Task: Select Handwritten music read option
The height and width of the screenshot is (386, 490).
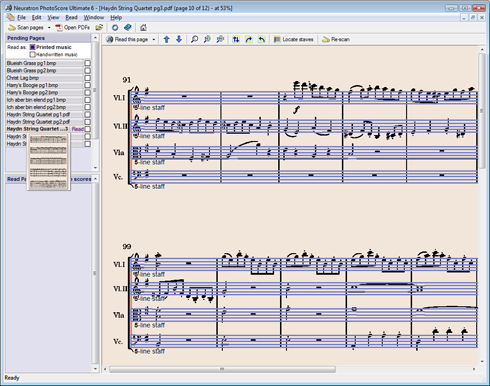Action: tap(32, 54)
